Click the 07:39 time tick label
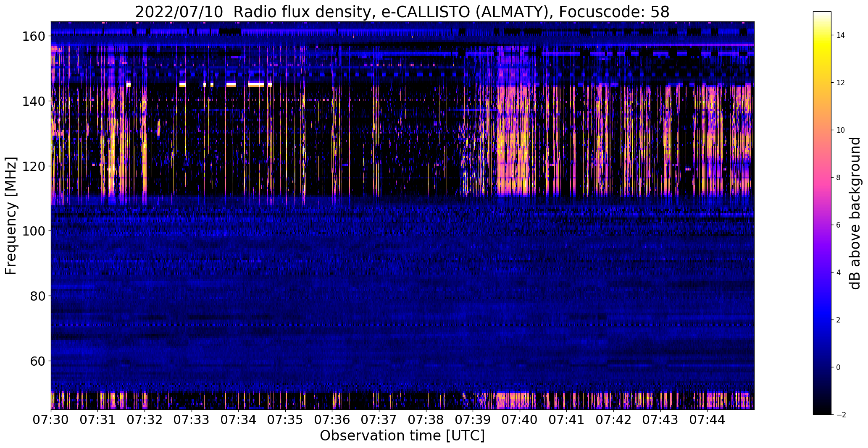 click(473, 420)
